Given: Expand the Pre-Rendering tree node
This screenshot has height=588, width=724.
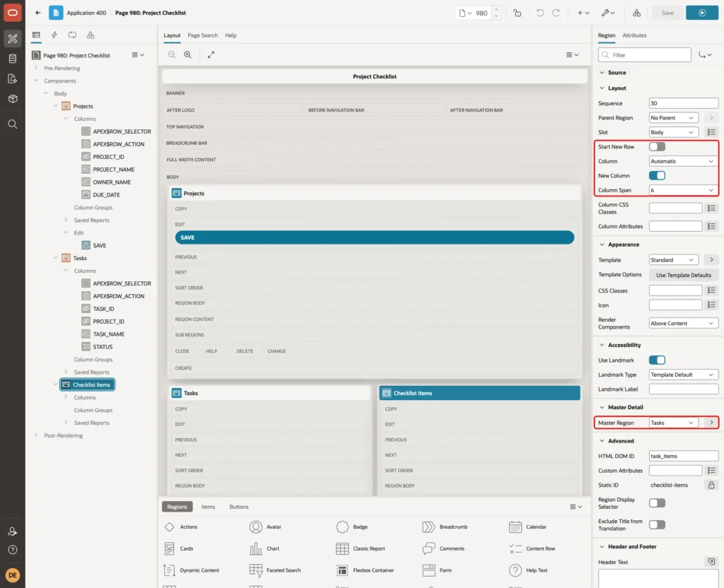Looking at the screenshot, I should 36,68.
